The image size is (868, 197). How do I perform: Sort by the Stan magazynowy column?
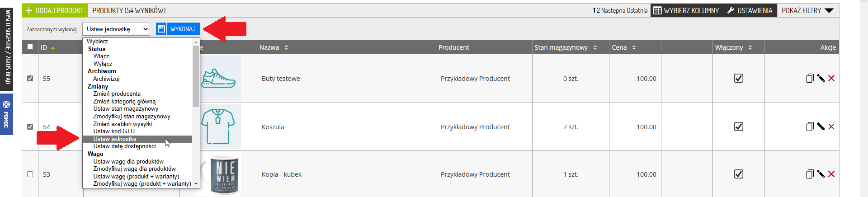click(566, 47)
